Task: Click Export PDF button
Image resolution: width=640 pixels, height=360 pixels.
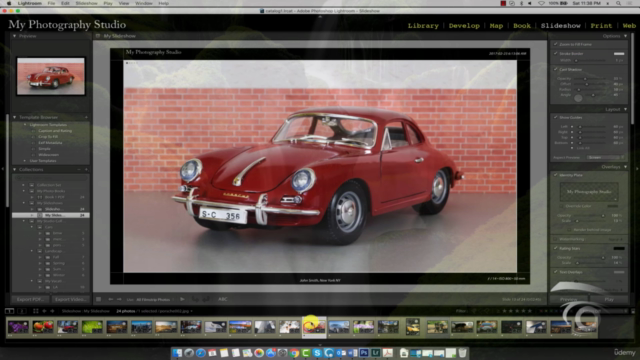Action: [x=31, y=299]
